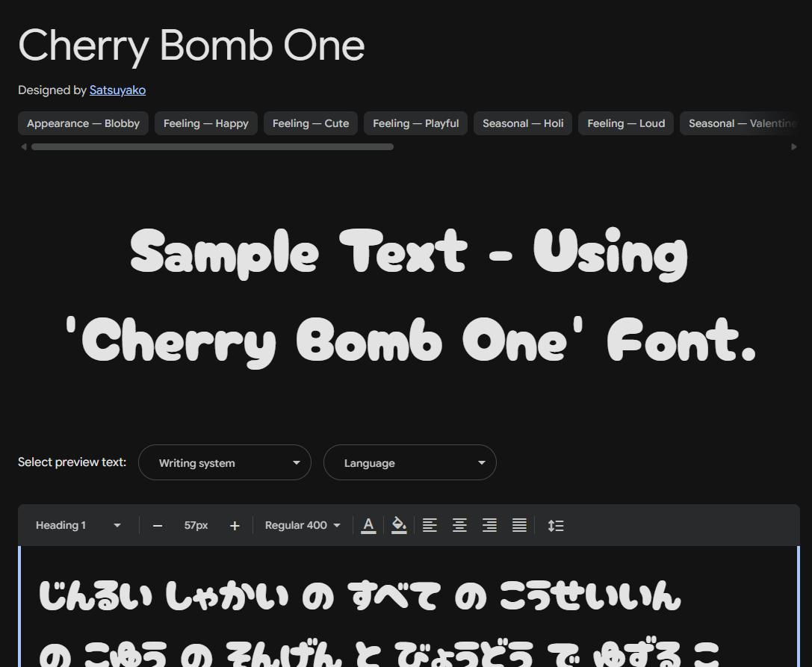
Task: Align preview text right
Action: coord(490,525)
